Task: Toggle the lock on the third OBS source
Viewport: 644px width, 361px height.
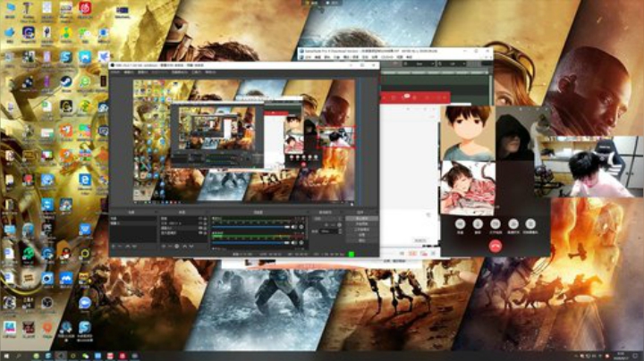Action: click(206, 228)
